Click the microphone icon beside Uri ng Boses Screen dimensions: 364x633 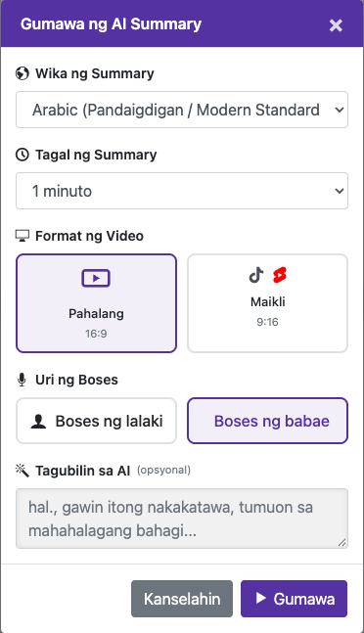(x=22, y=380)
